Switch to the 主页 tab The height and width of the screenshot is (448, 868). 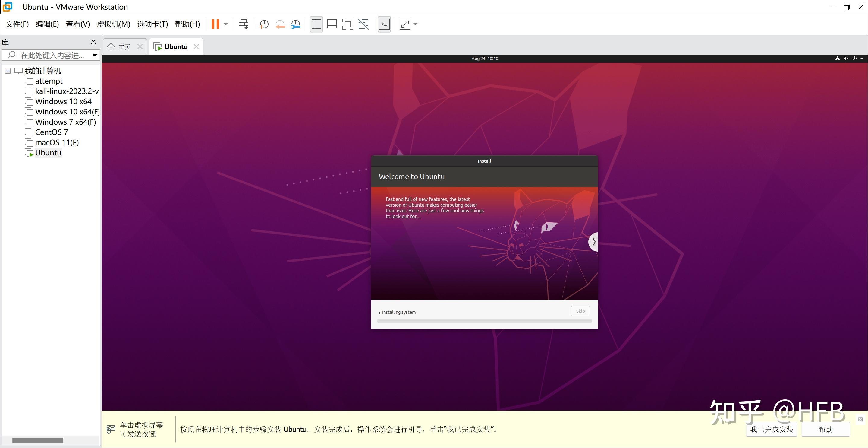[124, 47]
